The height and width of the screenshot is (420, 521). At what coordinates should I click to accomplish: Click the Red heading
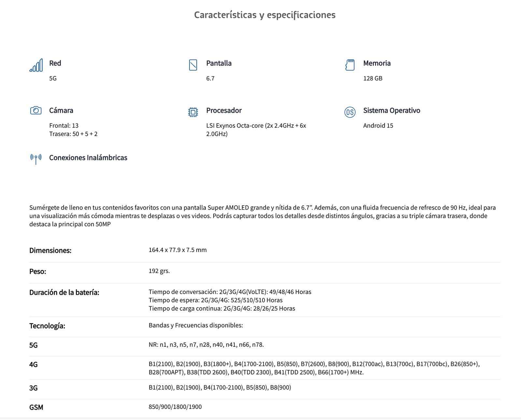(55, 63)
